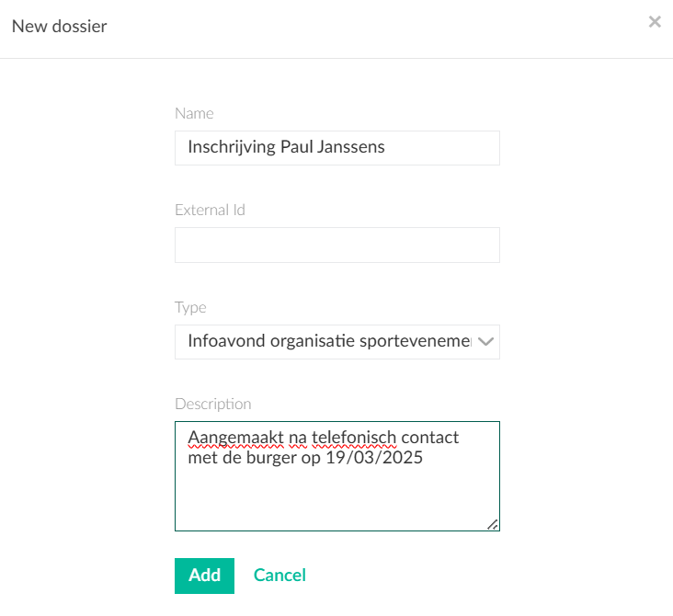Click the Description field label
The height and width of the screenshot is (616, 673).
point(213,404)
